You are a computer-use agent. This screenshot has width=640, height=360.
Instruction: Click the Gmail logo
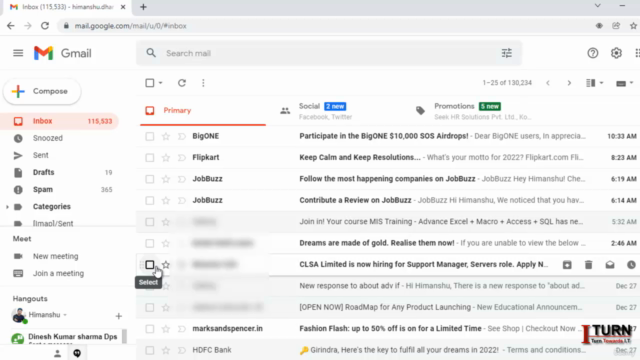pyautogui.click(x=62, y=53)
